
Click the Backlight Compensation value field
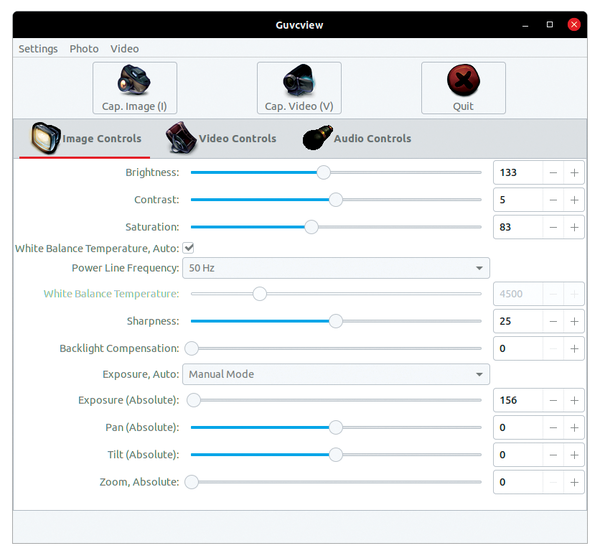(x=518, y=349)
